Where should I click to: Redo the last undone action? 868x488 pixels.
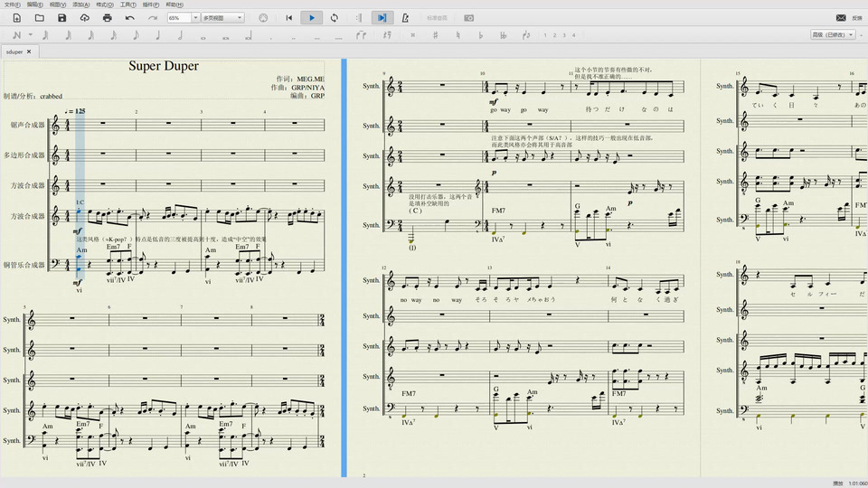point(153,18)
